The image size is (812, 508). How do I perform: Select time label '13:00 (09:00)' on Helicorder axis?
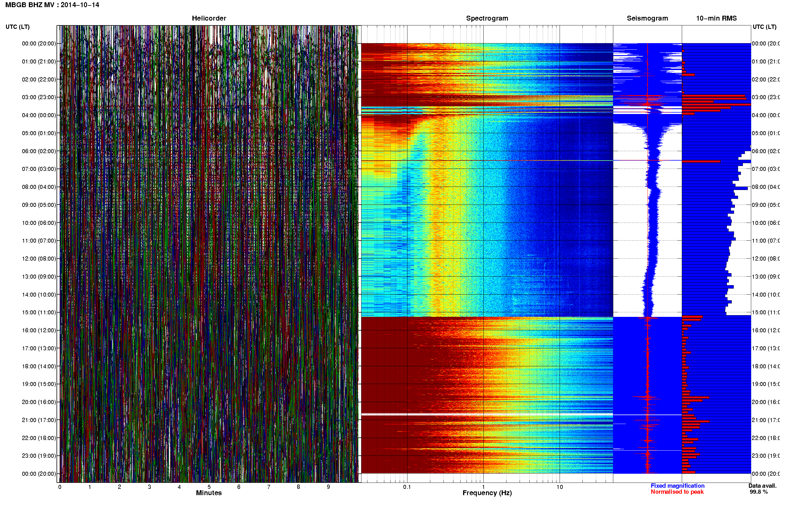tap(39, 277)
